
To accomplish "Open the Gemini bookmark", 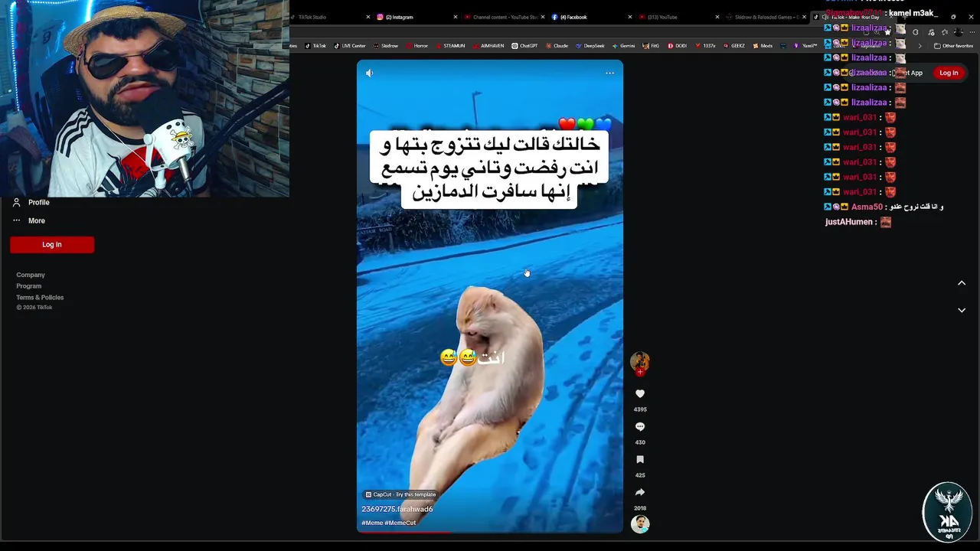I will pyautogui.click(x=623, y=46).
